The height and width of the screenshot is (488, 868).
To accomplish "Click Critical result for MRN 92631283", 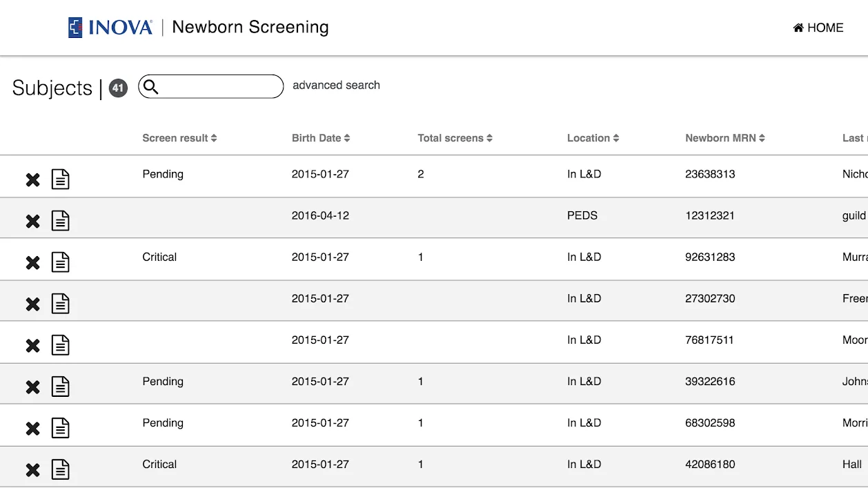I will tap(159, 257).
